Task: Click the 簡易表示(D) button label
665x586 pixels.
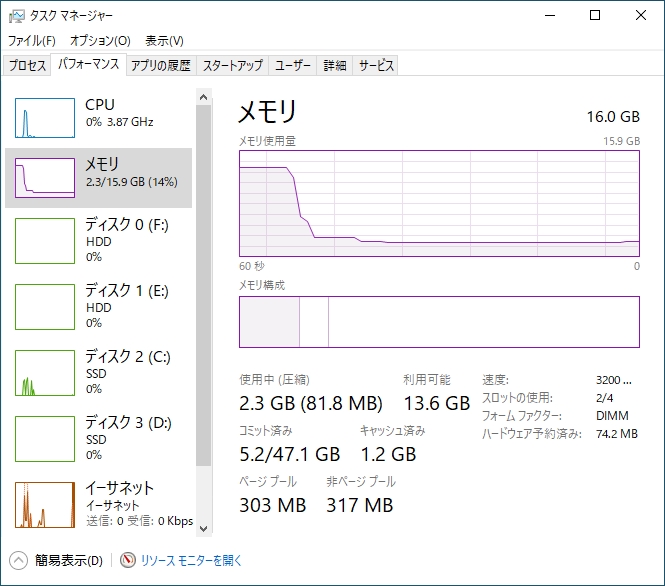Action: (68, 561)
